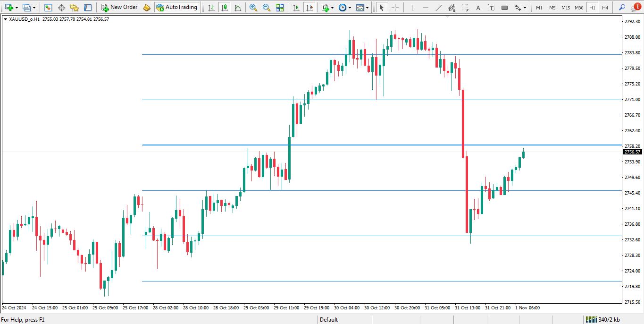Screen dimensions: 644x324
Task: Switch to the M15 timeframe
Action: pyautogui.click(x=565, y=8)
